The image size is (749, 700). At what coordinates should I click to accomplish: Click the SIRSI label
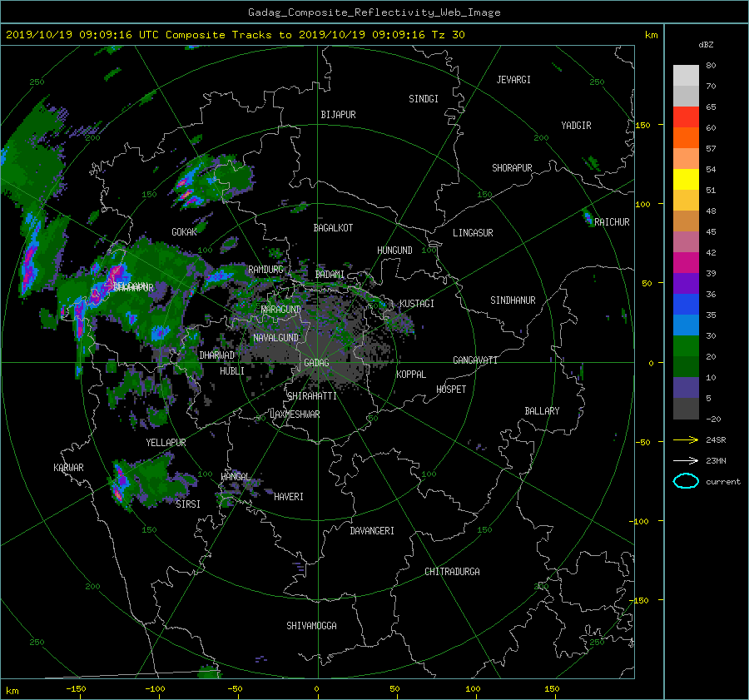(x=188, y=504)
